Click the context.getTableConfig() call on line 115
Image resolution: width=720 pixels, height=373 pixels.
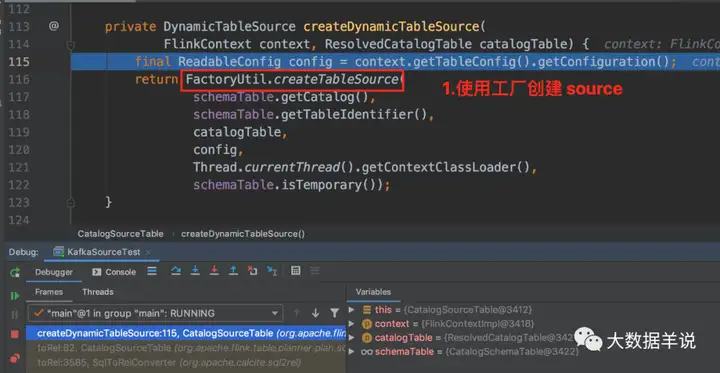(443, 62)
